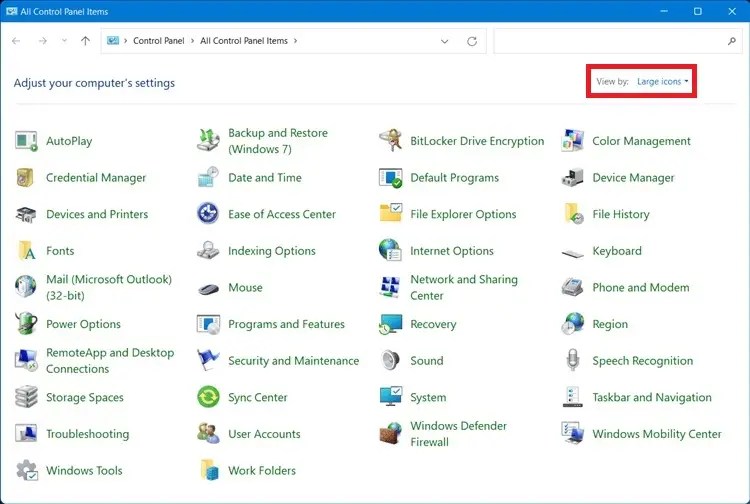Select All Control Panel Items breadcrumb
Screen dimensions: 750x504
244,41
